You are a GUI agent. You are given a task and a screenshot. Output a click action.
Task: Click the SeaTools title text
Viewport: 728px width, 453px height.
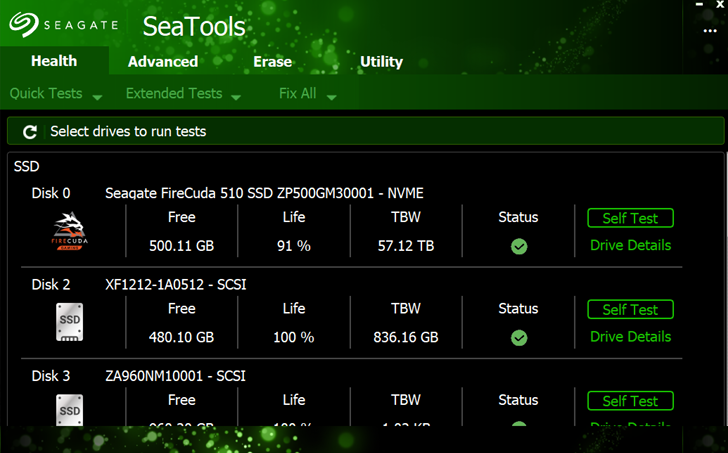(x=194, y=26)
